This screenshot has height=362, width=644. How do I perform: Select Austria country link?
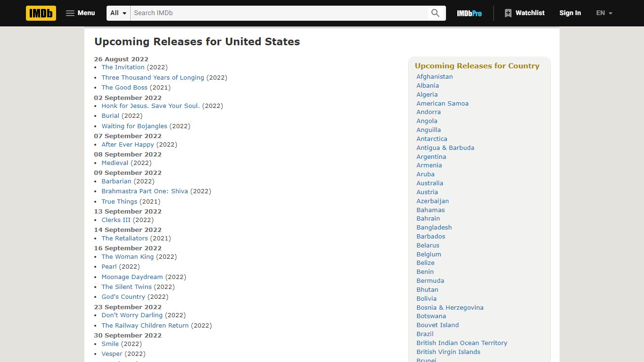pos(427,192)
